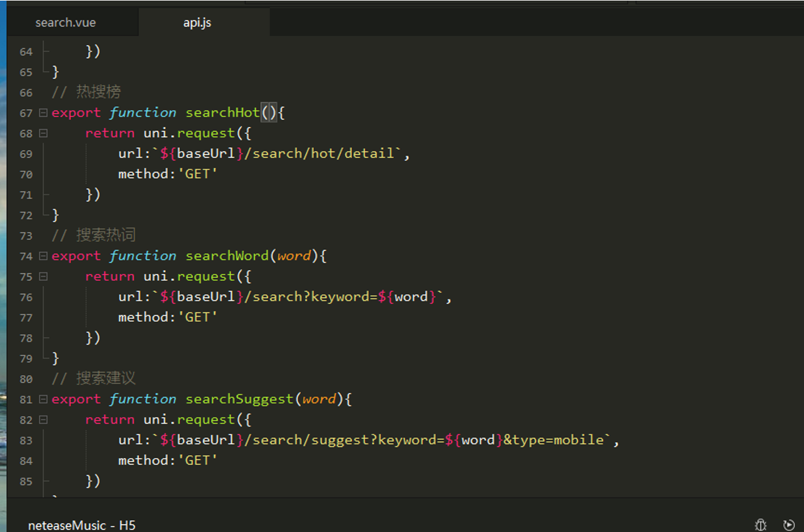Screen dimensions: 804x532
Task: Place cursor in /search/suggest?keyword= url text
Action: [344, 440]
